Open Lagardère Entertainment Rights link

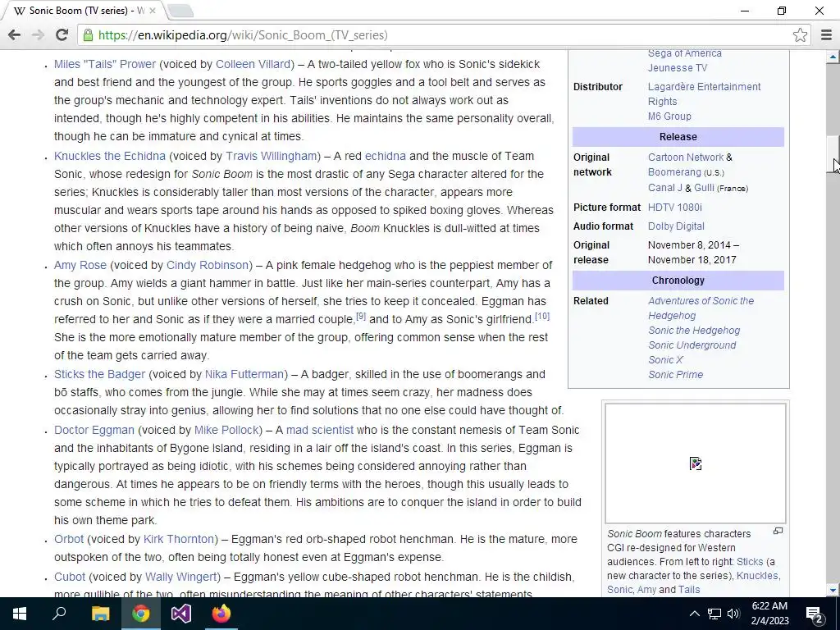click(x=704, y=94)
